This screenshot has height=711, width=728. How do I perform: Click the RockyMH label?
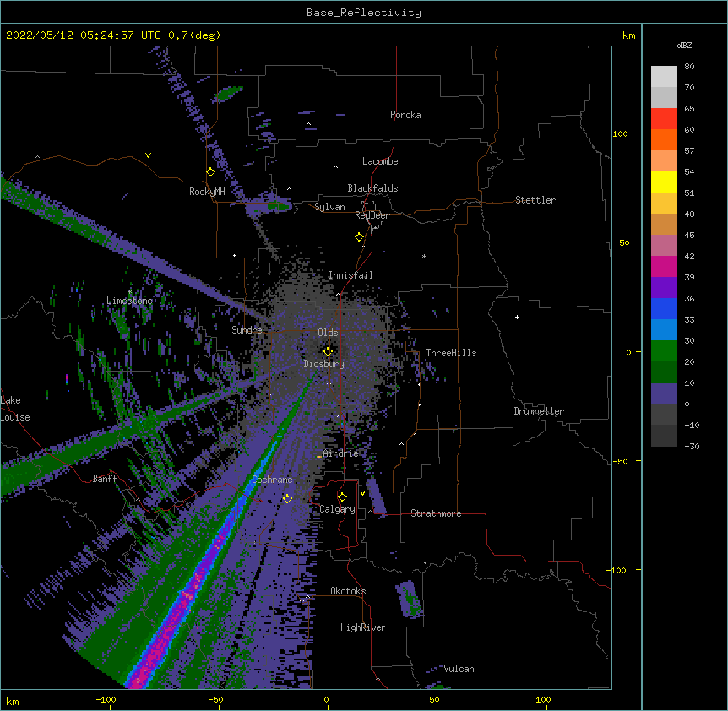[x=207, y=192]
